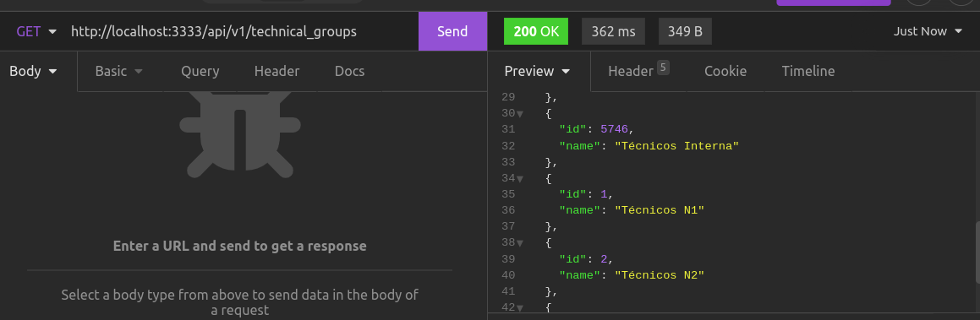Click the 200 OK status badge
The width and height of the screenshot is (980, 320).
(x=535, y=31)
